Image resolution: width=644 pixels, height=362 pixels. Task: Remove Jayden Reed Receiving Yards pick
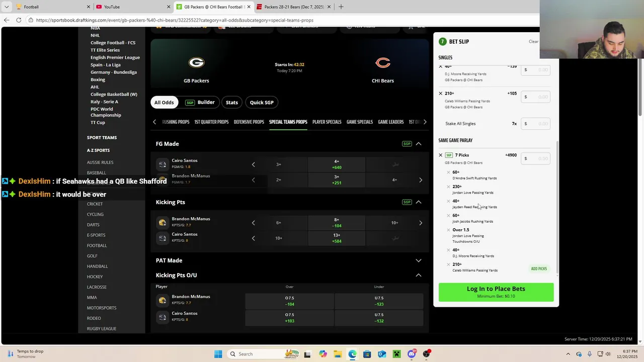(x=448, y=201)
